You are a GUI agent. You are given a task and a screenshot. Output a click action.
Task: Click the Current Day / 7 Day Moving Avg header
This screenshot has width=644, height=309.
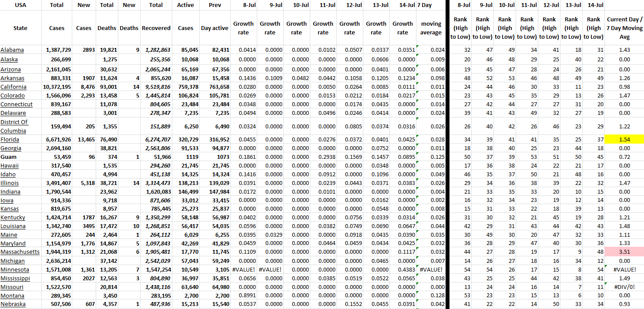pyautogui.click(x=624, y=28)
